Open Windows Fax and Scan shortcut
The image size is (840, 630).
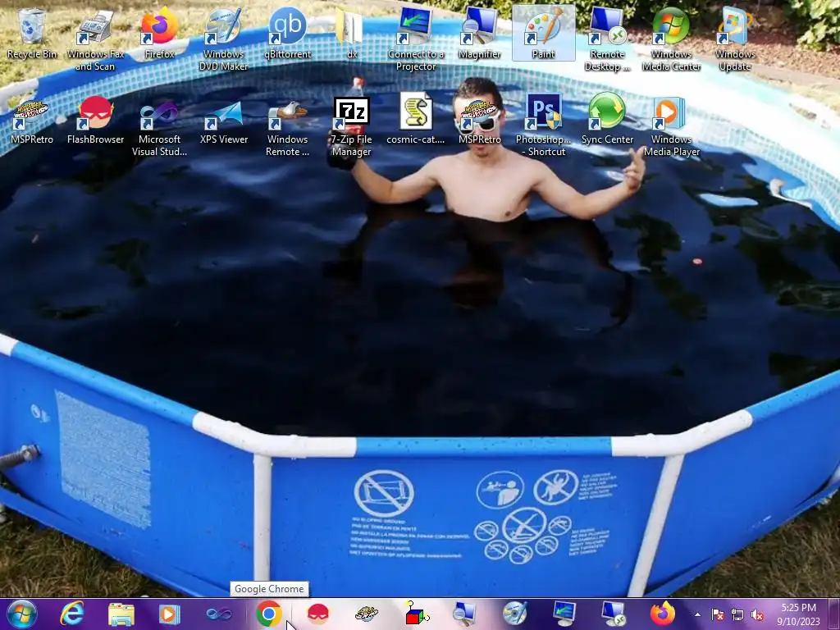[x=95, y=39]
